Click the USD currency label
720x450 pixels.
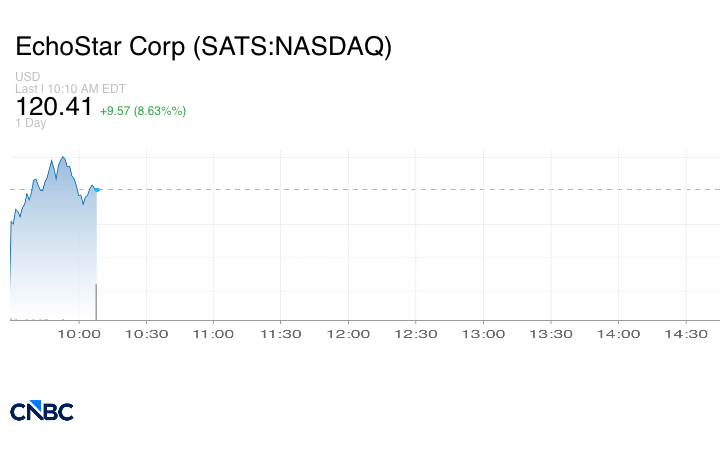28,77
